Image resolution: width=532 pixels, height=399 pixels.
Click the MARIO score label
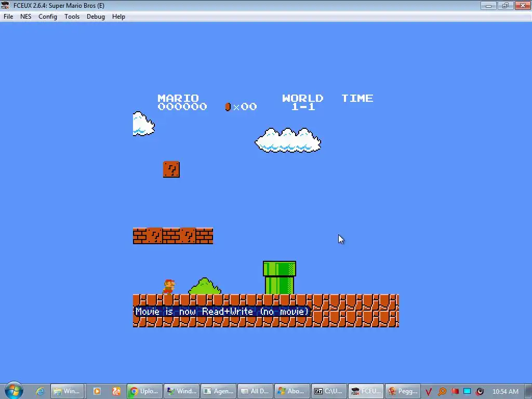(178, 98)
